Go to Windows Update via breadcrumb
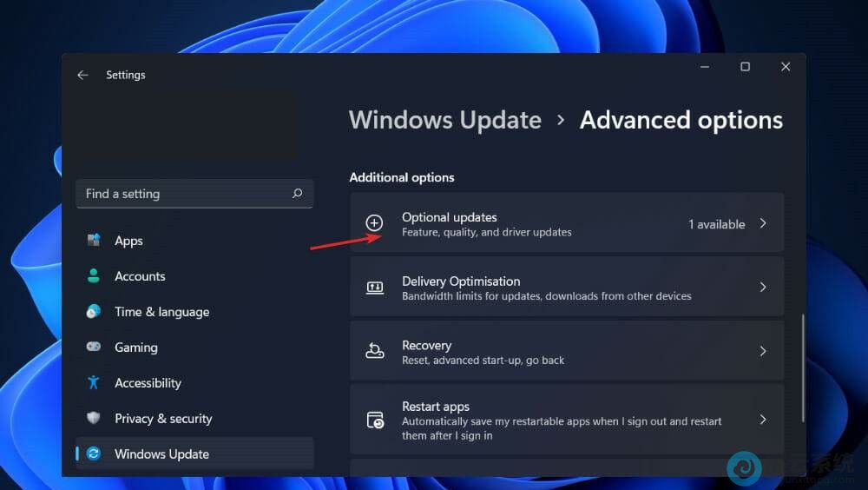 coord(445,120)
